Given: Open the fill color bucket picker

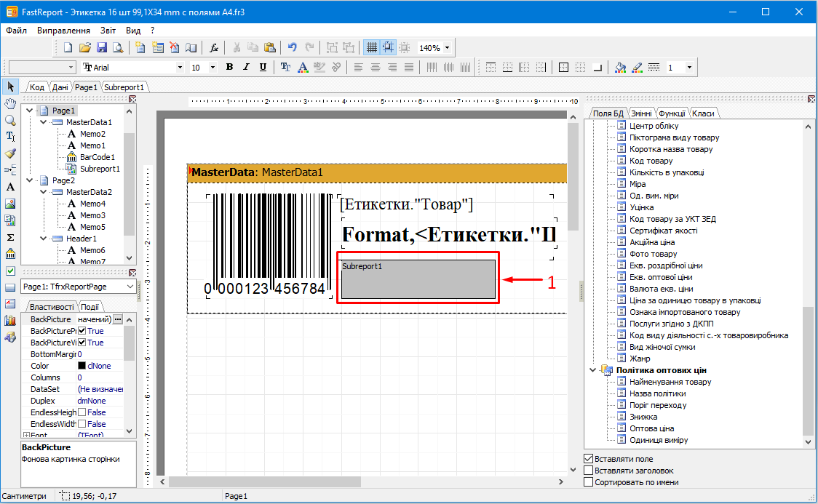Looking at the screenshot, I should point(619,68).
